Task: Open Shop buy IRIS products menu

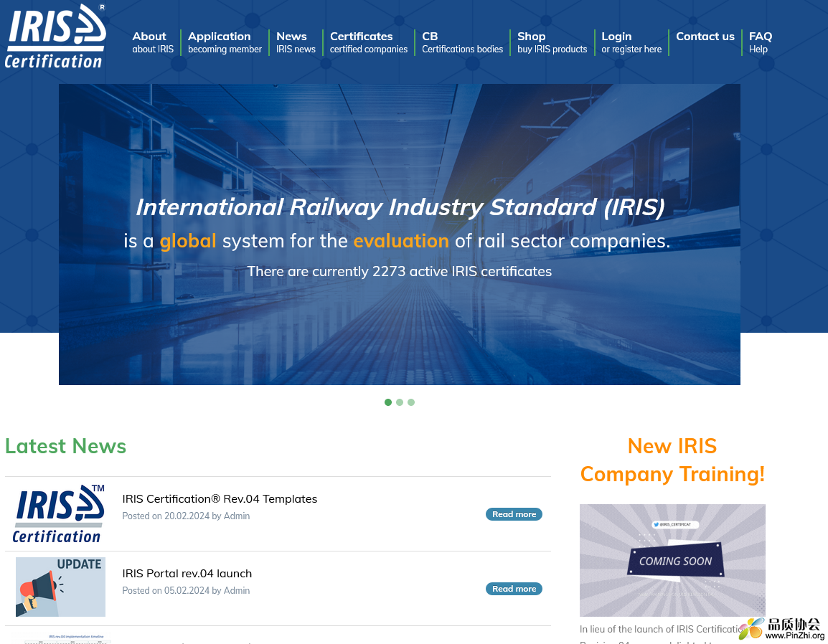Action: (552, 42)
